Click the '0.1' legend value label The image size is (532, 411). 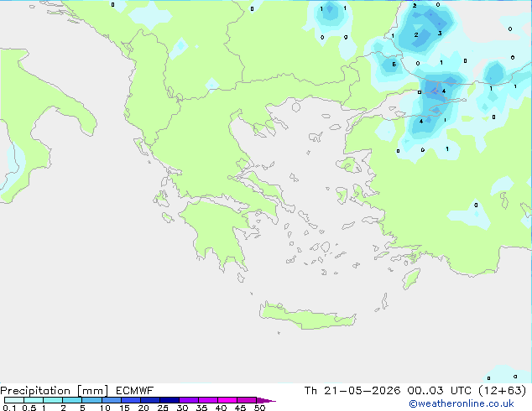coord(9,408)
